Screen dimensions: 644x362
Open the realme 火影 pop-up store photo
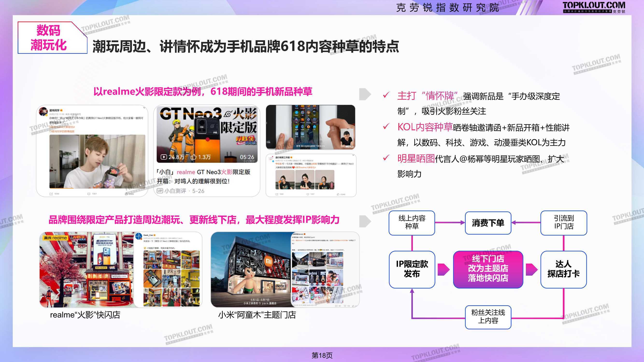pos(86,269)
